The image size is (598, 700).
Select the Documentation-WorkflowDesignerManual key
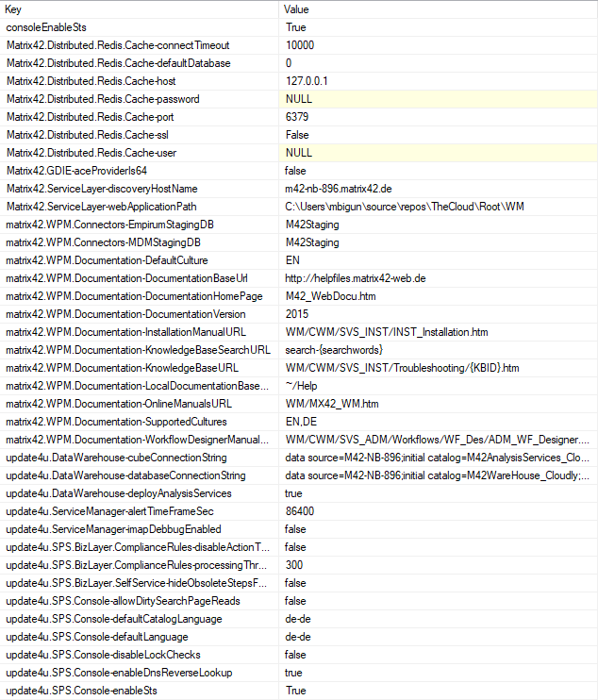pos(140,440)
